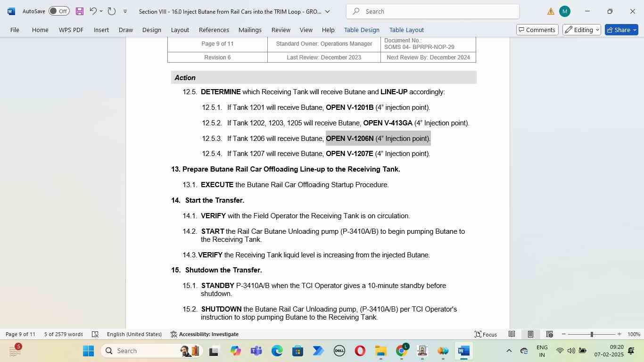Click the Share button

621,30
